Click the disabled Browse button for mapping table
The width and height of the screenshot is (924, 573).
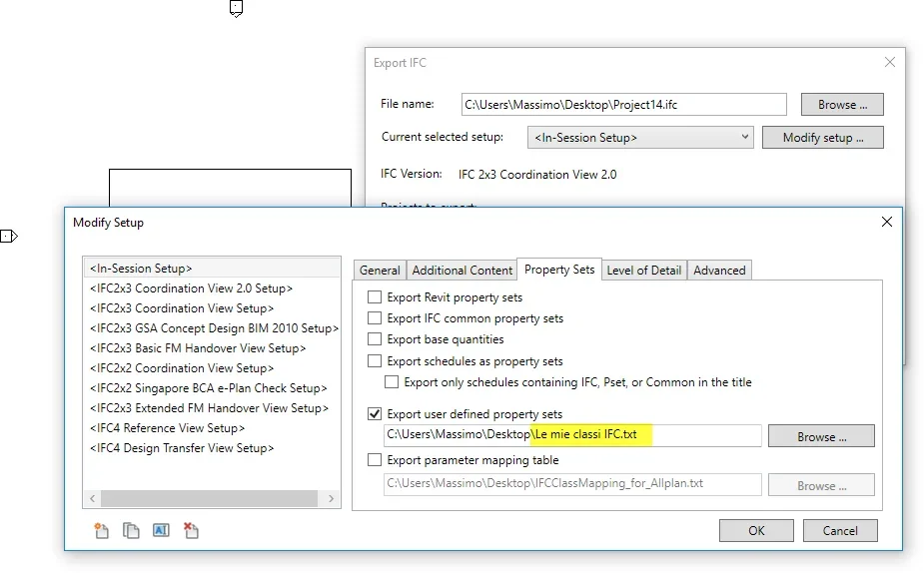pos(821,485)
